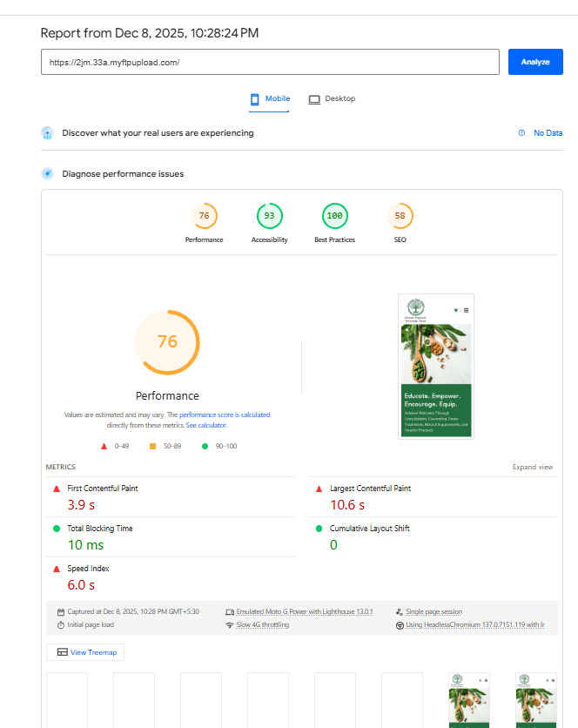578x728 pixels.
Task: Jump to Accessibility score gauge 93
Action: coord(269,216)
